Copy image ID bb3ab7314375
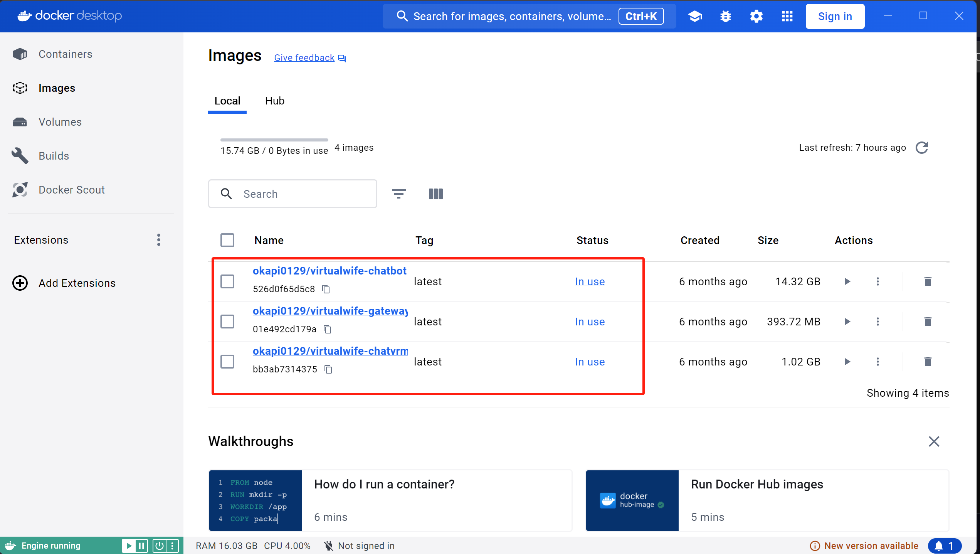The width and height of the screenshot is (980, 554). pyautogui.click(x=328, y=369)
